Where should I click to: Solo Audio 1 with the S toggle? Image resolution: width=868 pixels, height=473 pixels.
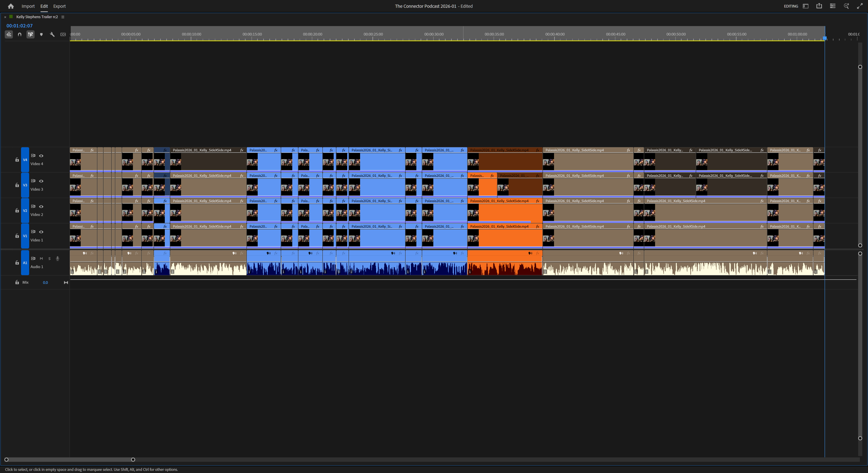49,259
